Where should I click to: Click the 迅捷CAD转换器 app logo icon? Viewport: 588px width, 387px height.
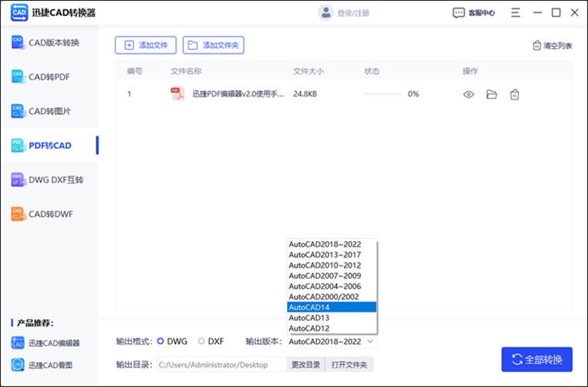19,13
